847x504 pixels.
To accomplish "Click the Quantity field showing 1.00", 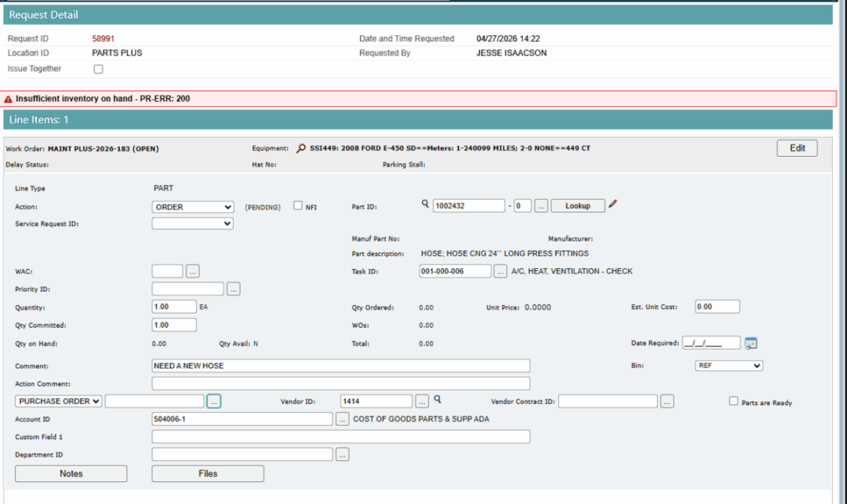I will pos(174,307).
